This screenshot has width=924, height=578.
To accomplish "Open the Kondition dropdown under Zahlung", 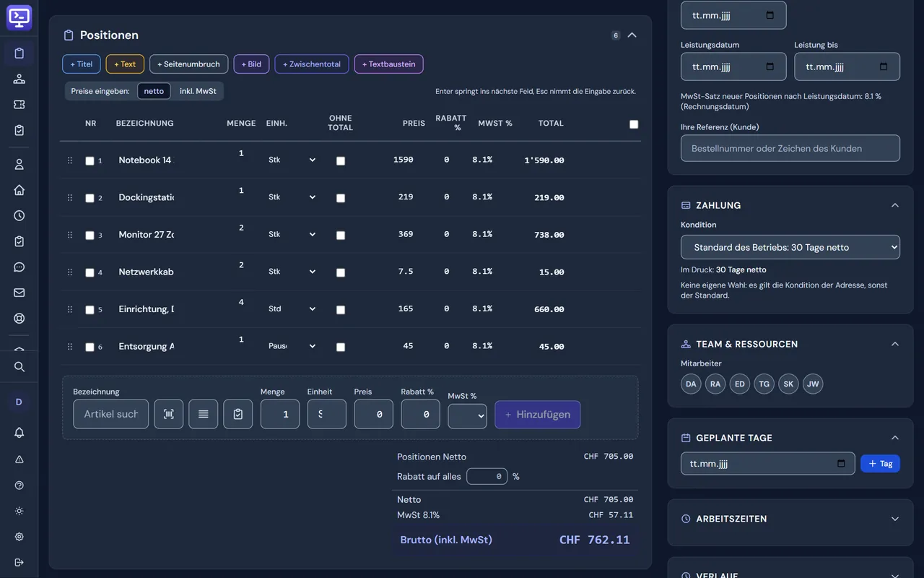I will 790,247.
